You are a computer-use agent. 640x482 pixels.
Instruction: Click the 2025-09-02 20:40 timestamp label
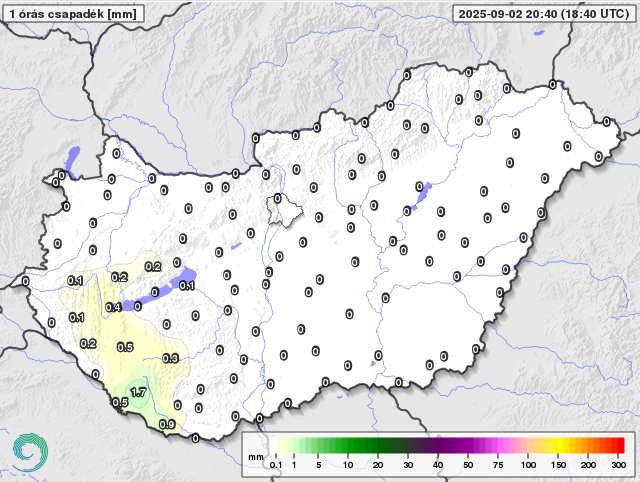[x=542, y=14]
